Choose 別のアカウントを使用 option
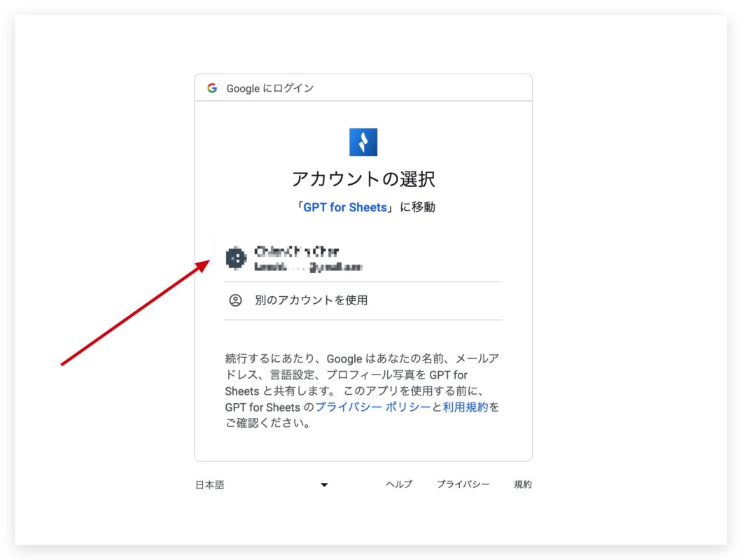 click(363, 300)
